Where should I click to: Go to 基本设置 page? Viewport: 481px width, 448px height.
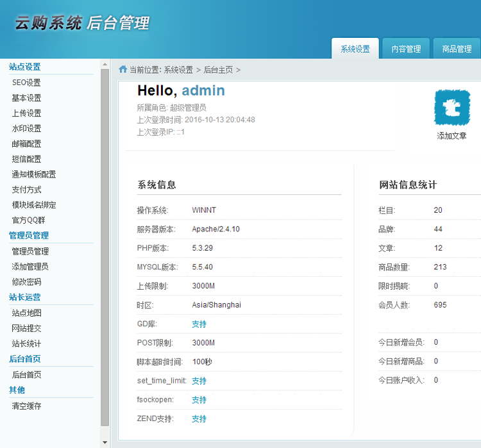pos(26,98)
